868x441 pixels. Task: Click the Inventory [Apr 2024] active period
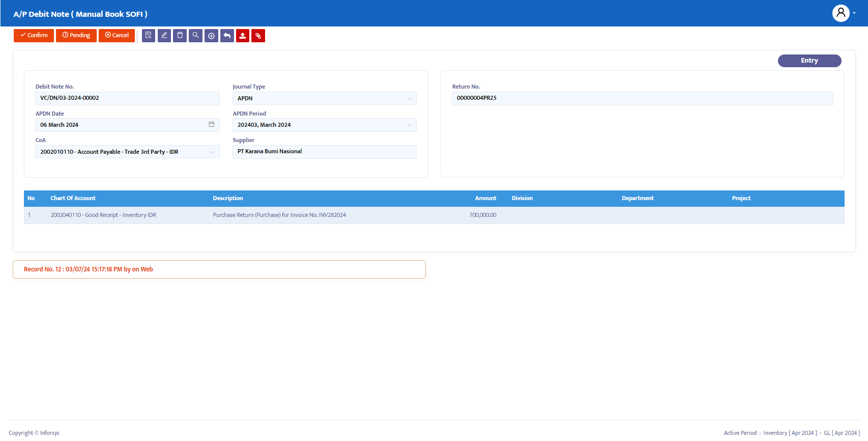point(790,433)
